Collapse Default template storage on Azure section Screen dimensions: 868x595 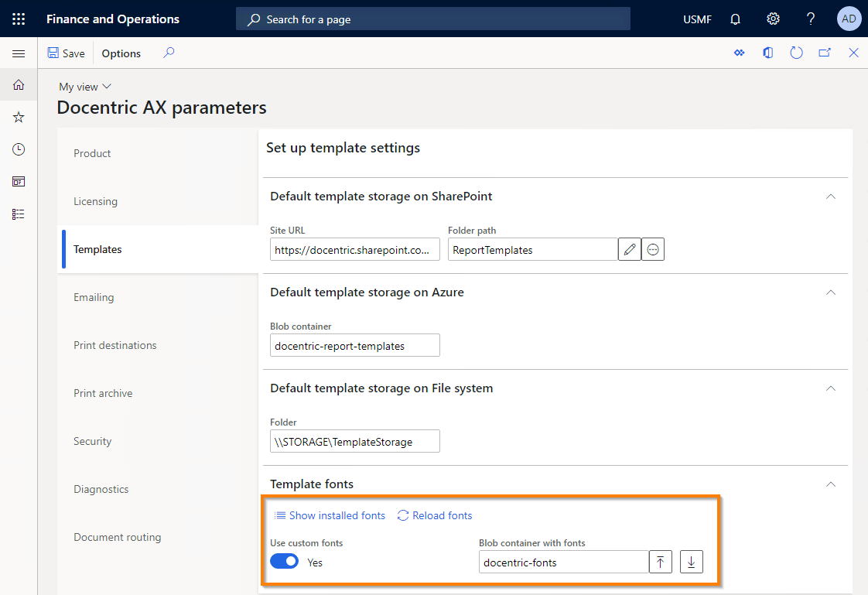tap(831, 292)
